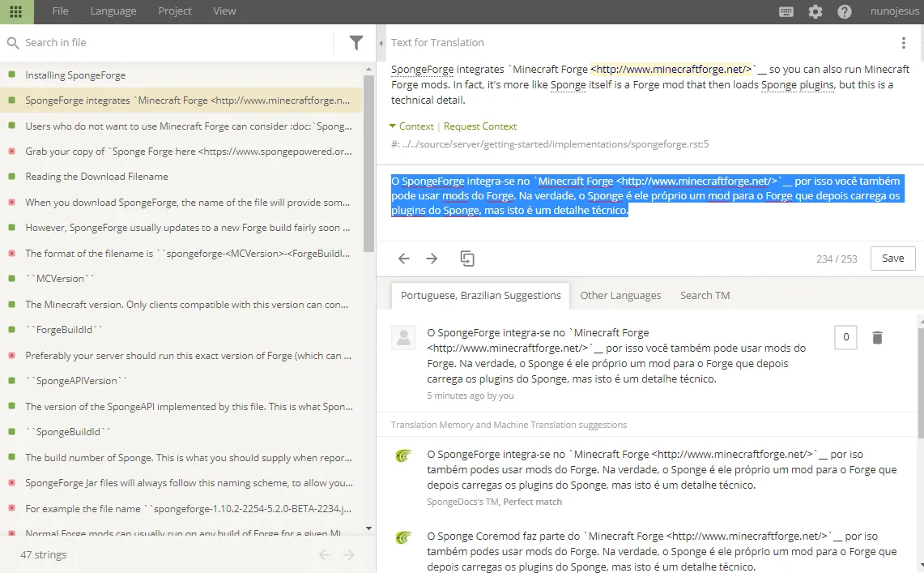Screen dimensions: 924x573
Task: Click the search magnifier icon
Action: (13, 42)
